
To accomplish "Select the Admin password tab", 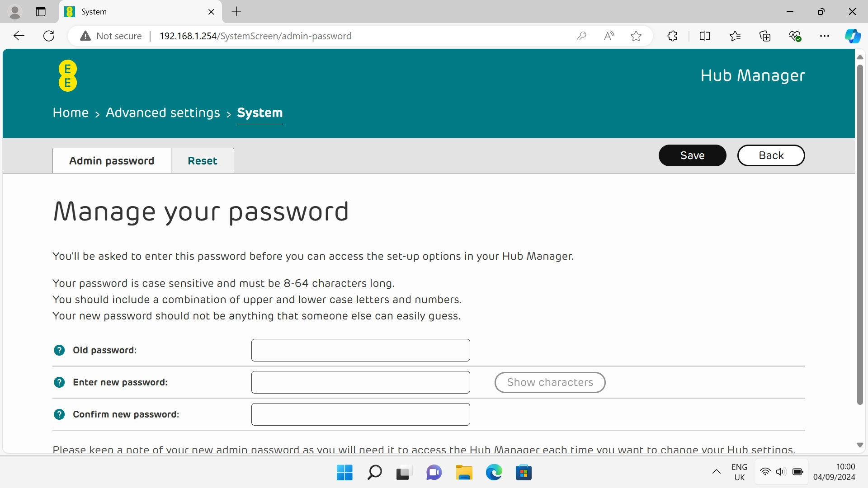I will coord(112,161).
